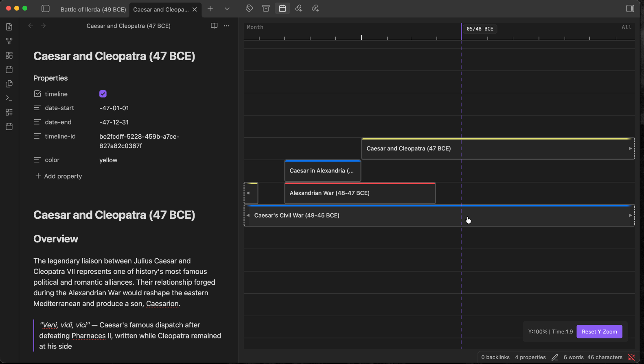
Task: Click the left arrow on small yellow timeline item
Action: pos(248,193)
